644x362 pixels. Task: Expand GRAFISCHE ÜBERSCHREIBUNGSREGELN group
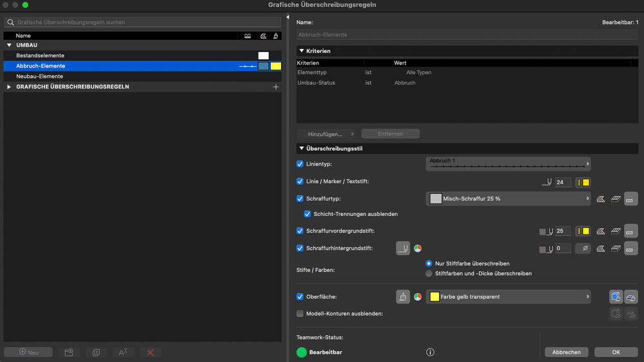9,86
